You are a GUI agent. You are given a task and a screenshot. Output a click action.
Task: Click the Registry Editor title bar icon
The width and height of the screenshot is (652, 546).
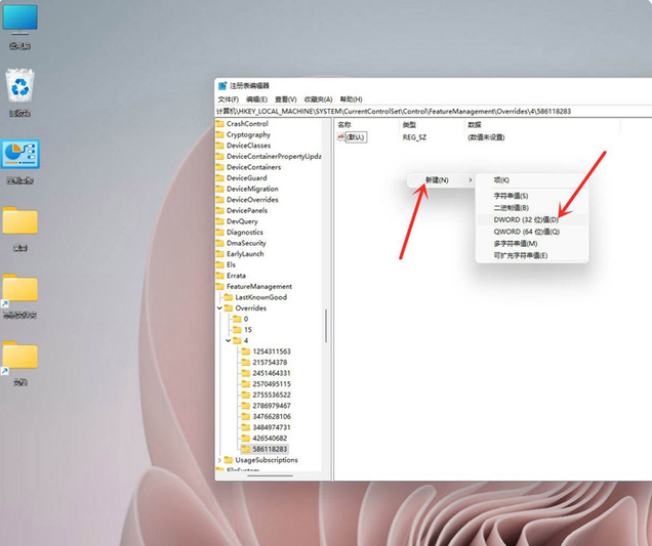[223, 86]
